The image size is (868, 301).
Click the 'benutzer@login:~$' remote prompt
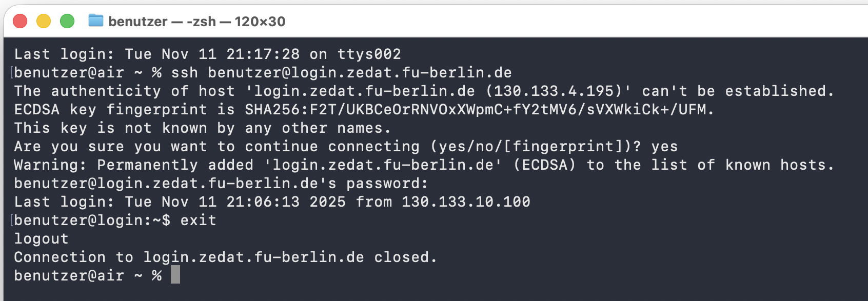pos(92,220)
